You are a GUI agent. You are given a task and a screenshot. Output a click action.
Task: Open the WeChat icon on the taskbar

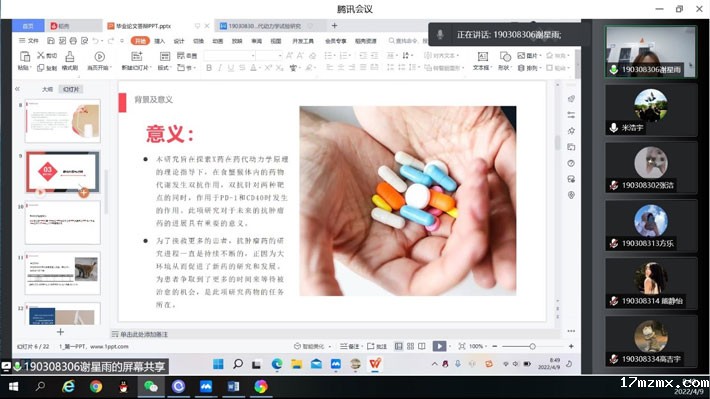150,386
